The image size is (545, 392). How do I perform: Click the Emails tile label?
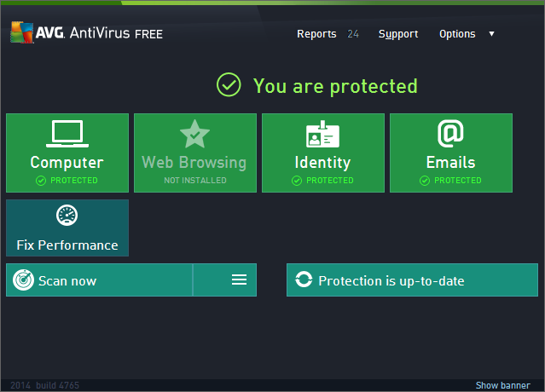[x=450, y=163]
